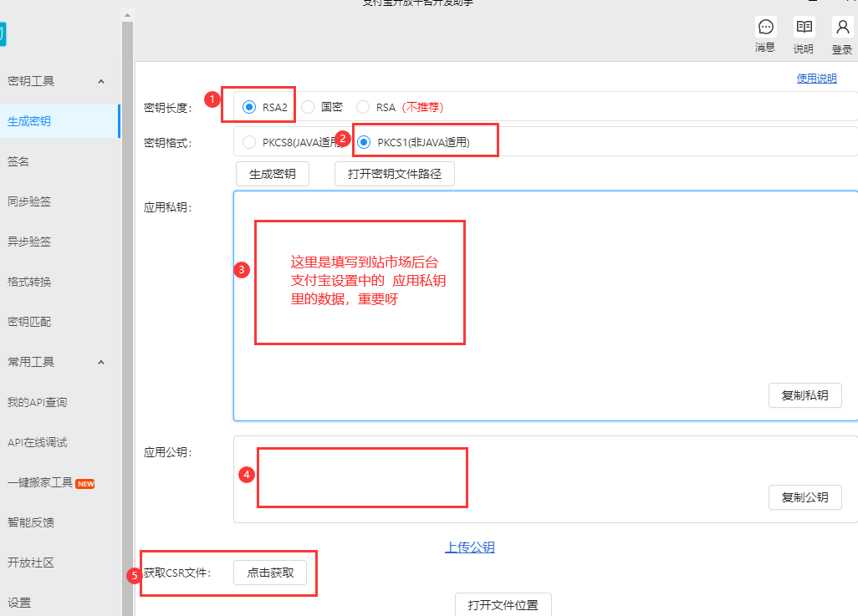This screenshot has height=616, width=858.
Task: Click the NEW badge beside 一键搬家工具
Action: click(85, 484)
